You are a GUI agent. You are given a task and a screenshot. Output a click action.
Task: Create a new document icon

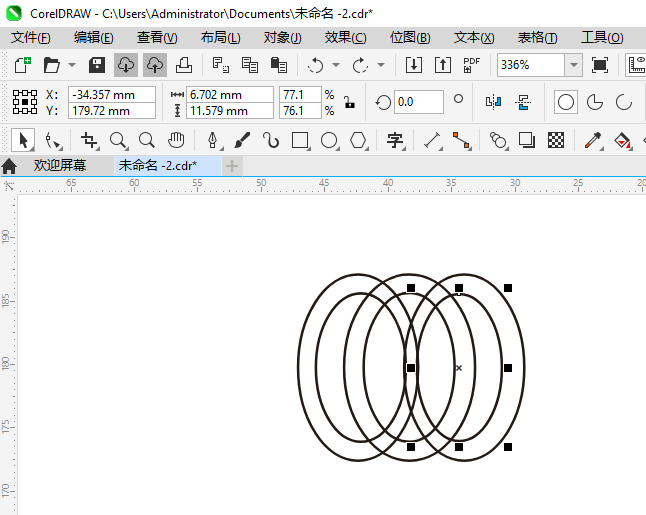pyautogui.click(x=23, y=65)
